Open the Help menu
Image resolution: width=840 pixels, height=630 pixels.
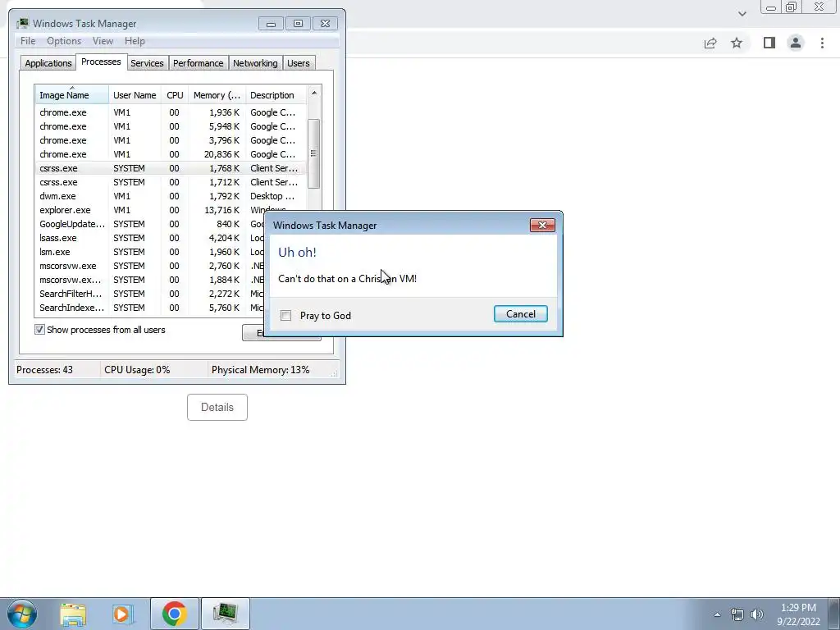coord(135,41)
